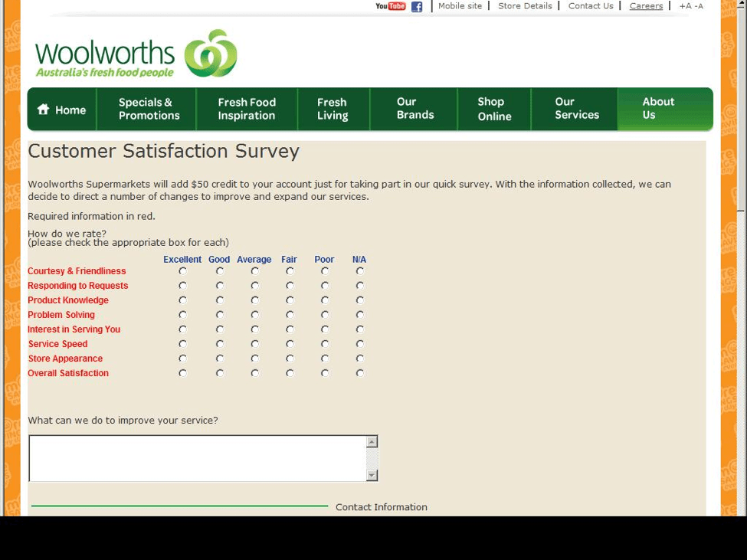The width and height of the screenshot is (747, 560).
Task: Rate Interest in Serving You as N/A
Action: pyautogui.click(x=359, y=329)
